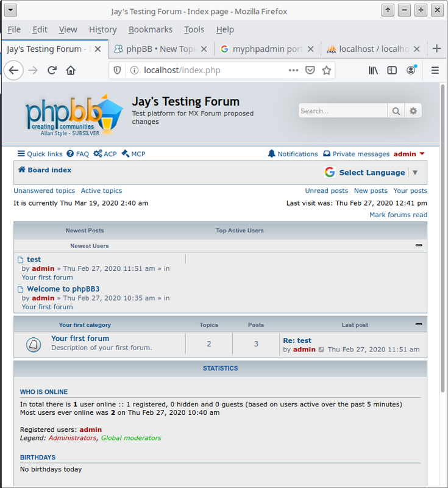The width and height of the screenshot is (448, 488).
Task: Open Re: test last post link
Action: coord(297,340)
